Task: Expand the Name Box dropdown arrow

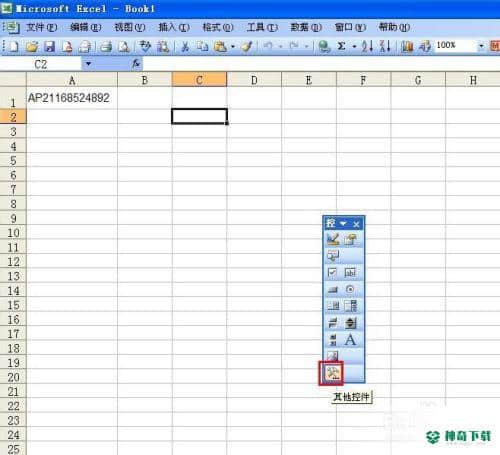Action: click(88, 64)
